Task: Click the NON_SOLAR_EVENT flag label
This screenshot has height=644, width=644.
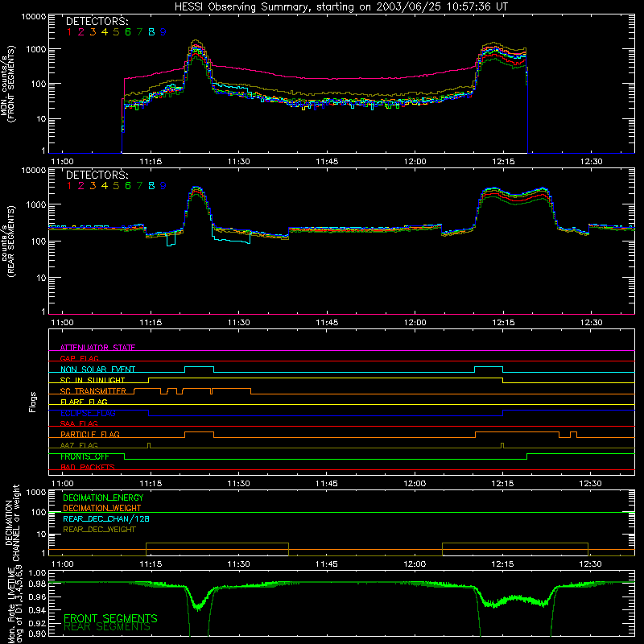Action: point(97,369)
